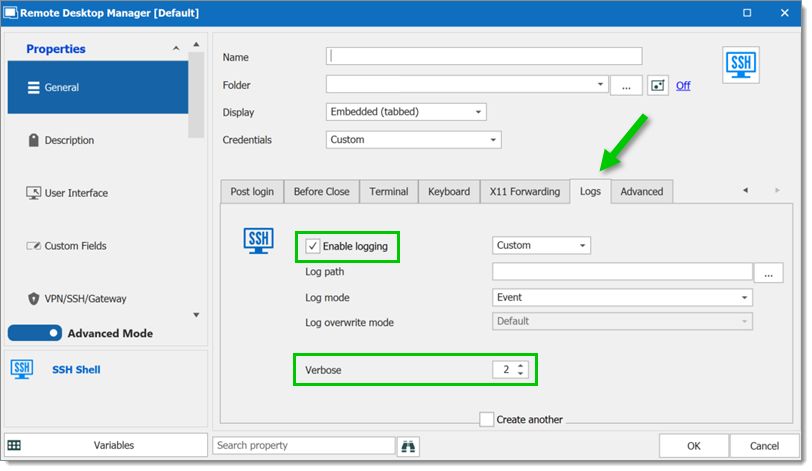
Task: Select the Logs tab
Action: click(590, 192)
